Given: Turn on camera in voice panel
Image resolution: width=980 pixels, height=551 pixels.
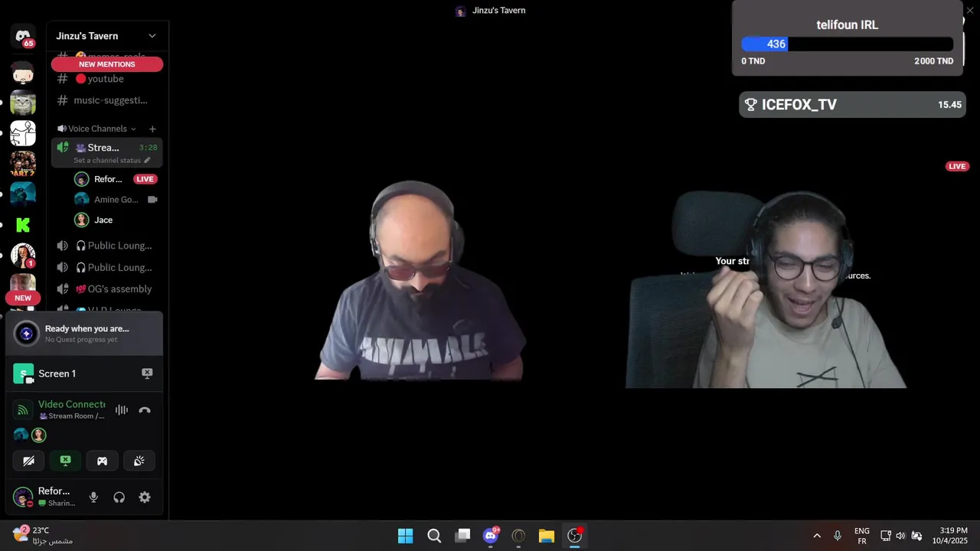Looking at the screenshot, I should tap(28, 461).
